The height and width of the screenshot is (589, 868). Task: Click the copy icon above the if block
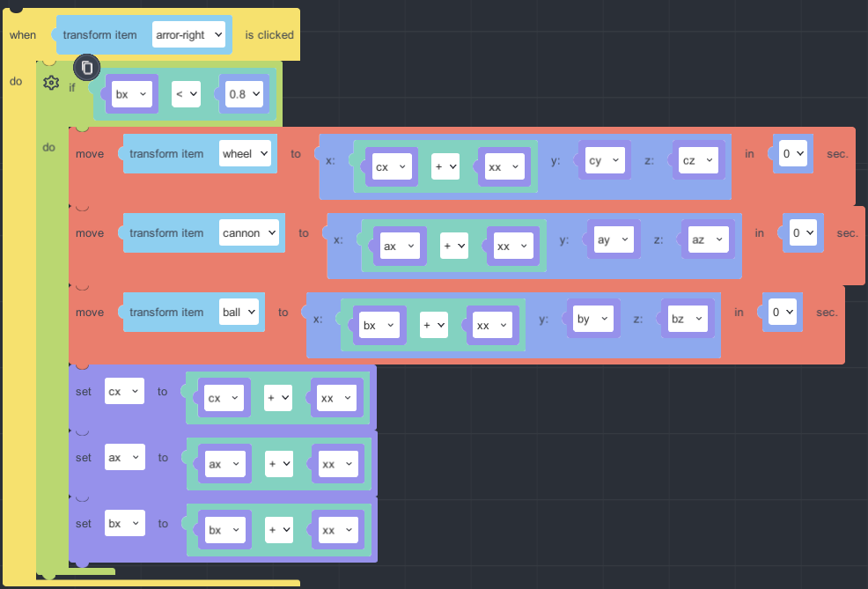(x=86, y=67)
